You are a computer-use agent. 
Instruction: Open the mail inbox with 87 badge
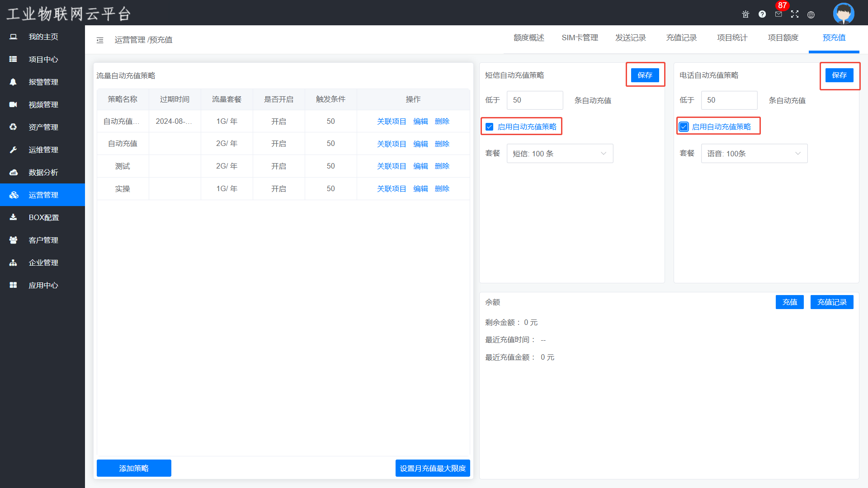tap(778, 14)
